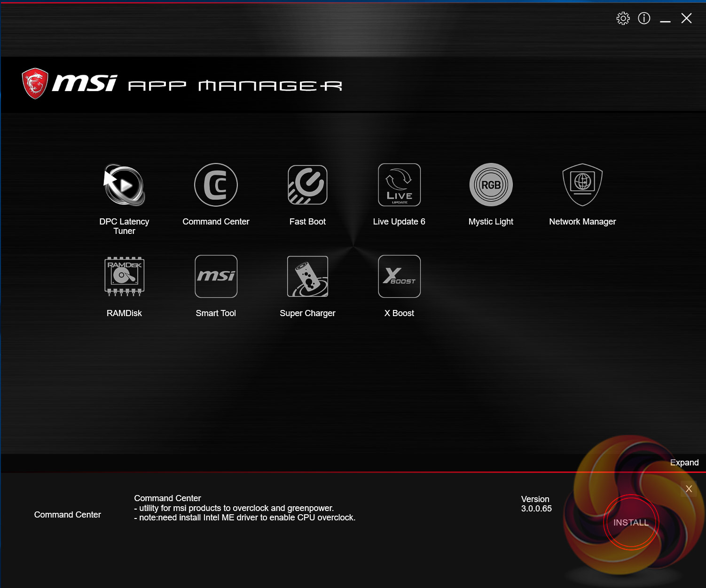The width and height of the screenshot is (706, 588).
Task: Click the Network Manager label text
Action: coord(582,222)
